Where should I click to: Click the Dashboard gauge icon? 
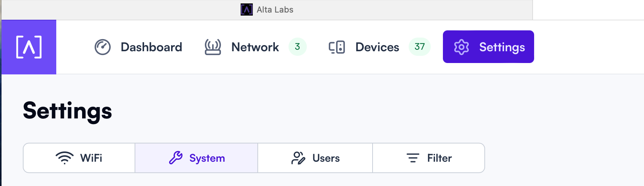[x=103, y=47]
